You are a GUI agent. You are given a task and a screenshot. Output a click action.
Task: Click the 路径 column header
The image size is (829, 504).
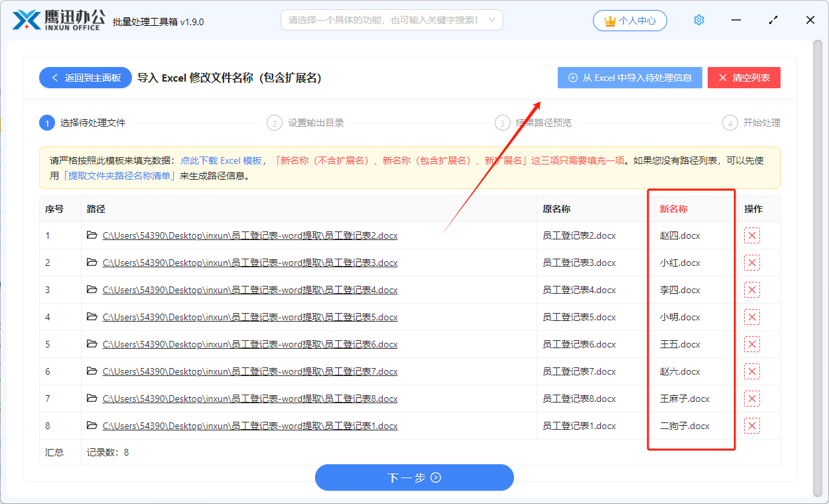(96, 209)
